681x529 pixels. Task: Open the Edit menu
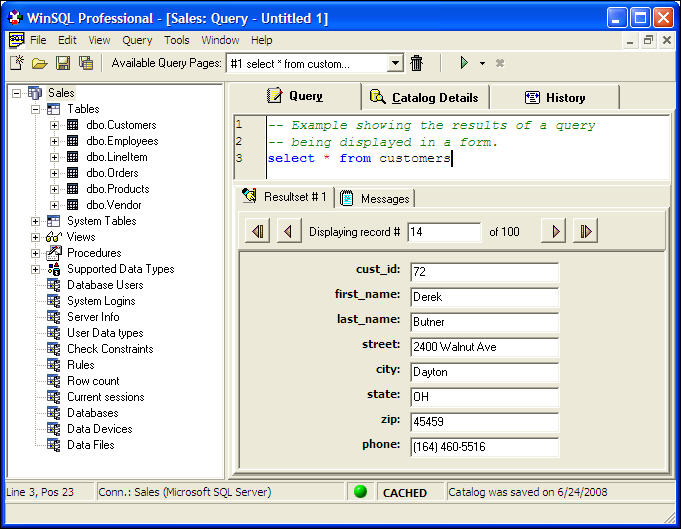pos(67,40)
